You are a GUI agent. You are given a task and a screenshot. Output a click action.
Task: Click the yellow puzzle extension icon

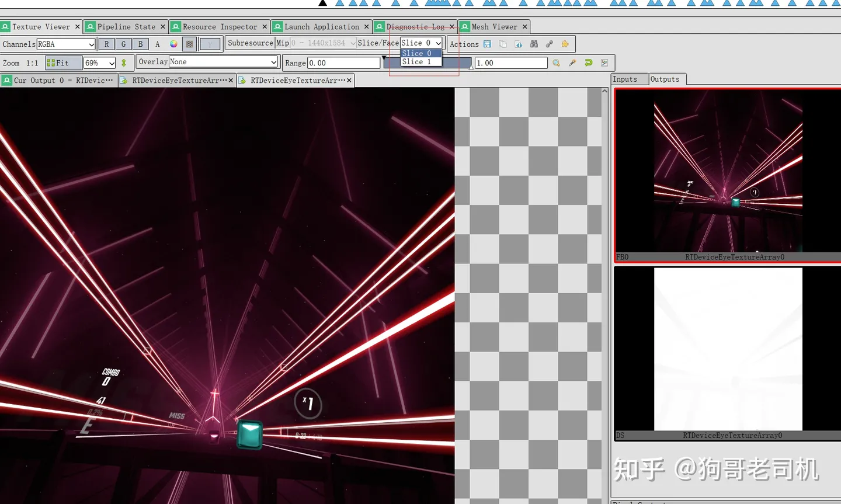[565, 44]
